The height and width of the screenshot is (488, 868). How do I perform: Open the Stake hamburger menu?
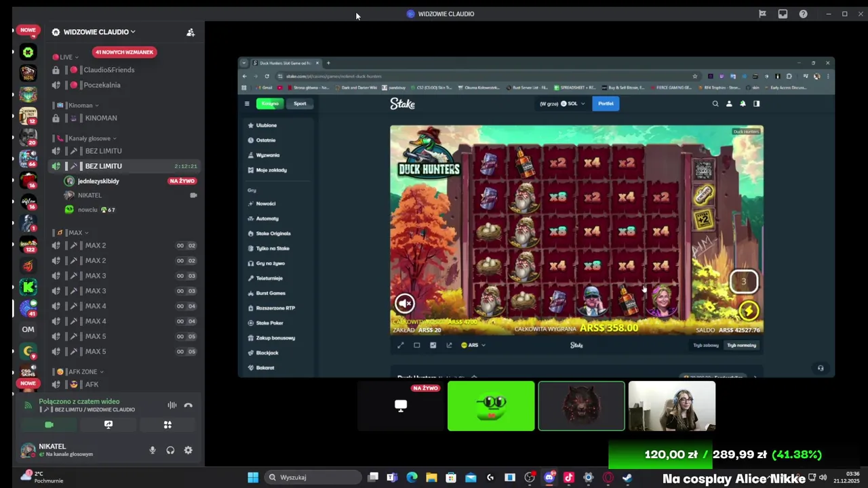(x=247, y=104)
